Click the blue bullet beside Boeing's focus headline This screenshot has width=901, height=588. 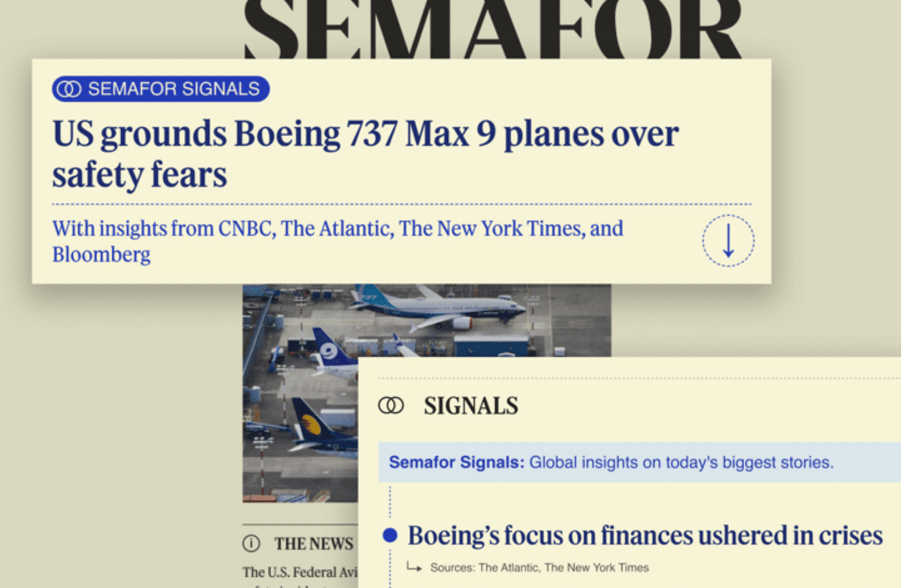tap(390, 535)
